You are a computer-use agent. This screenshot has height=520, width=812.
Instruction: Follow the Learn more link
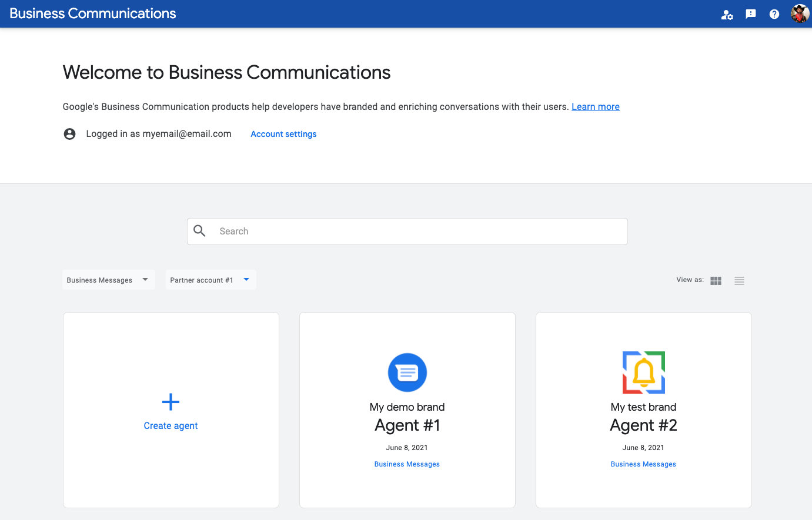point(595,107)
